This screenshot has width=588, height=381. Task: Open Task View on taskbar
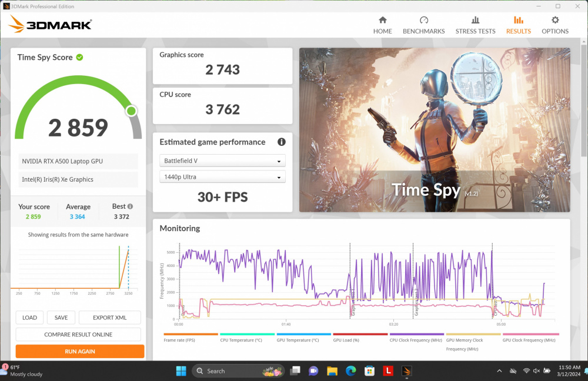tap(295, 371)
